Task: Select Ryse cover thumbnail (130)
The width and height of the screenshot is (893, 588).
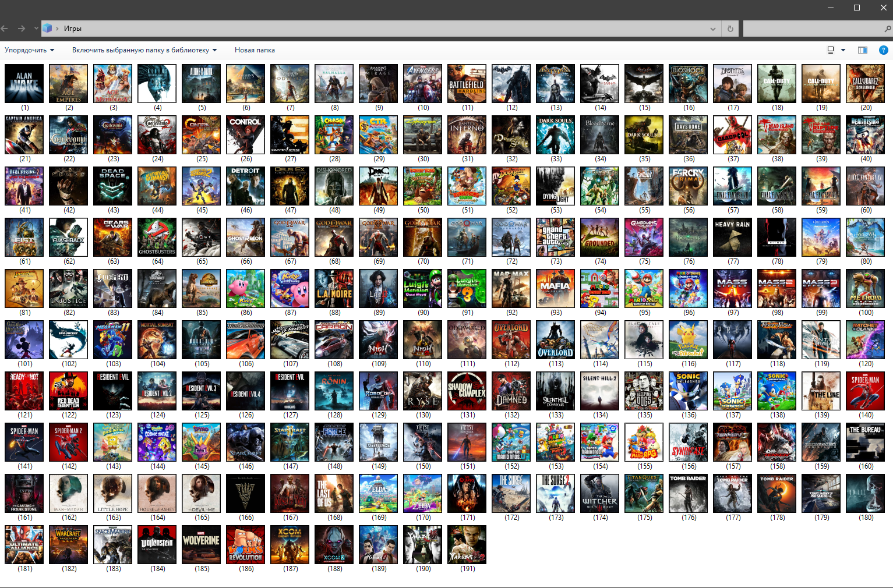Action: coord(423,391)
